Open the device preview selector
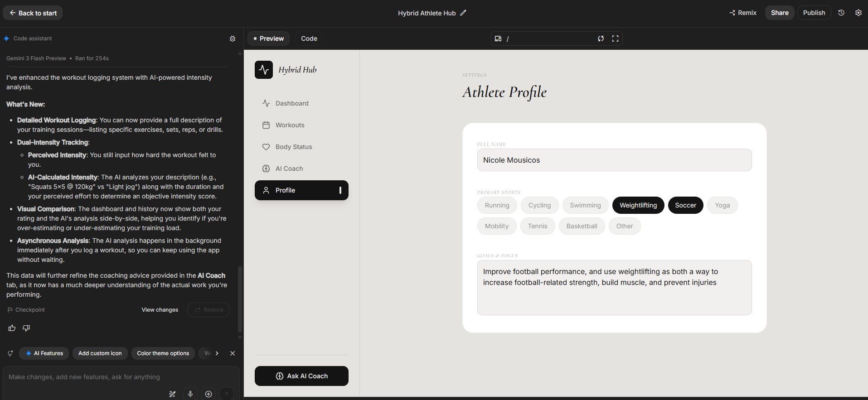 [498, 39]
